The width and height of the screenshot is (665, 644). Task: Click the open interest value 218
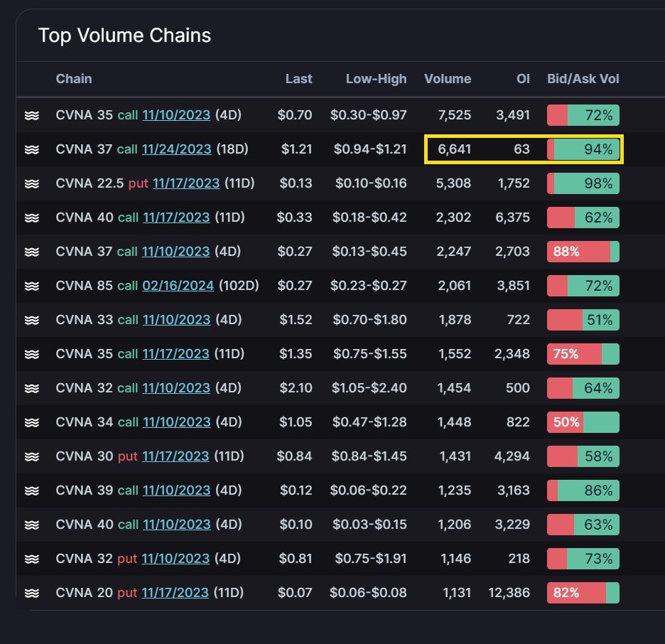click(519, 559)
